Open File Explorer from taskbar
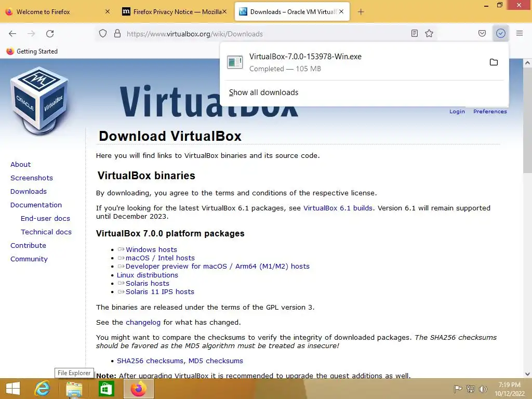 [x=74, y=389]
